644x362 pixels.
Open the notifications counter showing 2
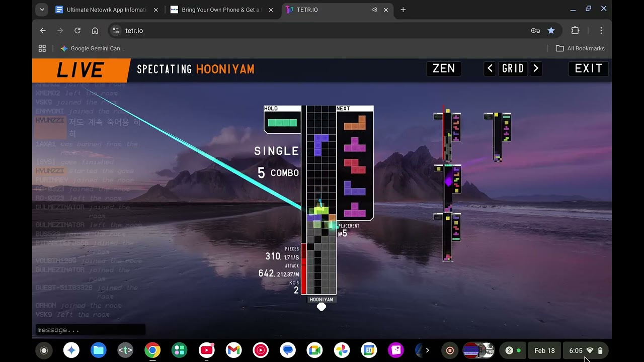click(513, 350)
